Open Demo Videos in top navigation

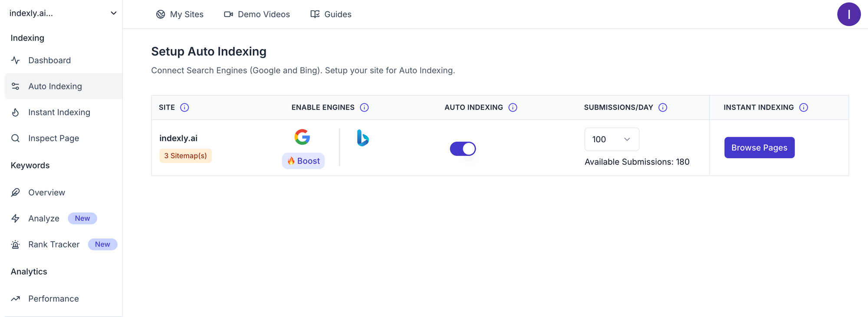coord(257,14)
